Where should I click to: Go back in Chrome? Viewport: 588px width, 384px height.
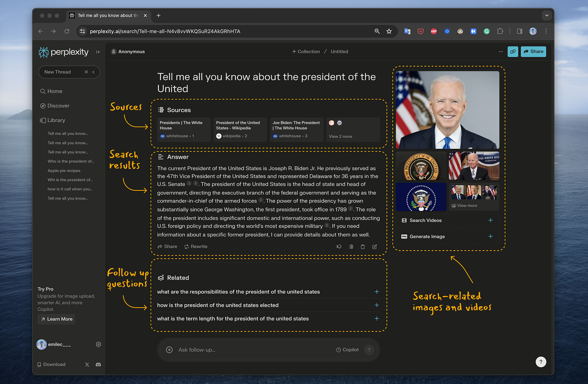click(40, 31)
